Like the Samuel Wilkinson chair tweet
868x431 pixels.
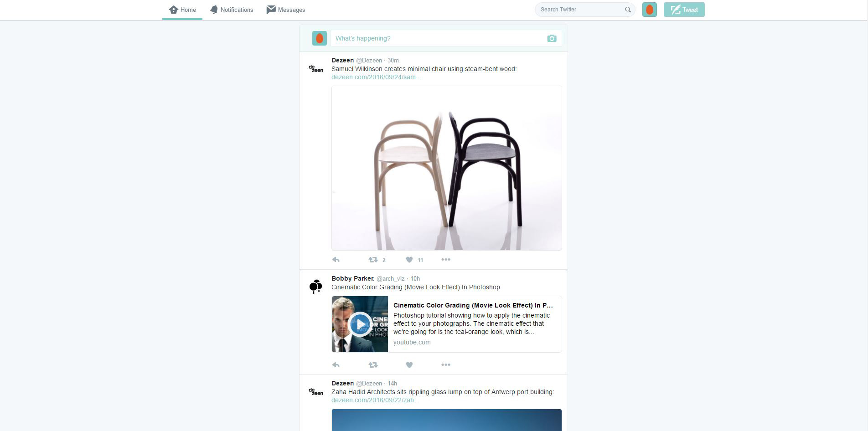(409, 260)
